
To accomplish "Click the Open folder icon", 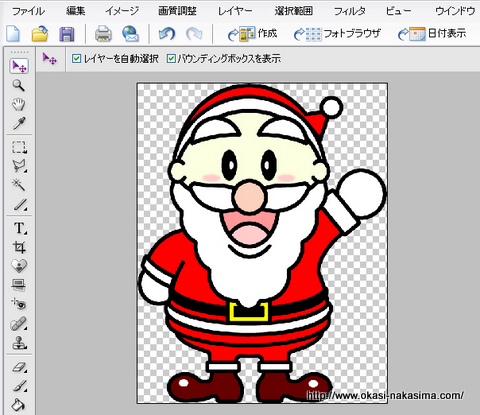I will [x=40, y=34].
